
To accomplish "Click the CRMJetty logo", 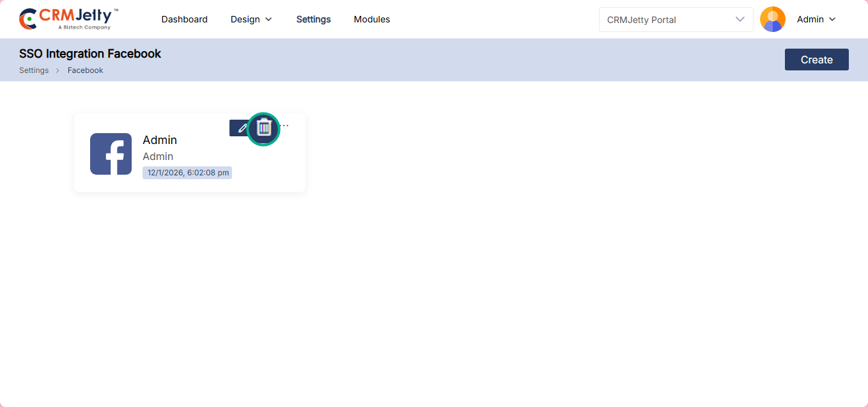I will (x=68, y=19).
